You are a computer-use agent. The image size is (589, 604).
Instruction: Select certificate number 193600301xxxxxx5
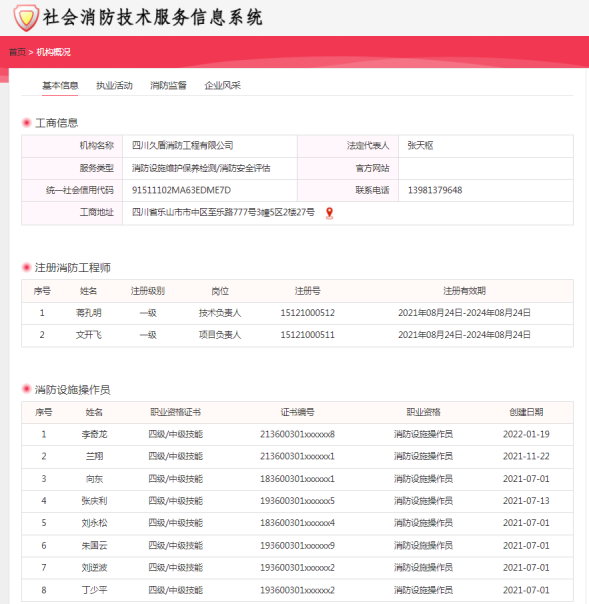click(x=297, y=501)
